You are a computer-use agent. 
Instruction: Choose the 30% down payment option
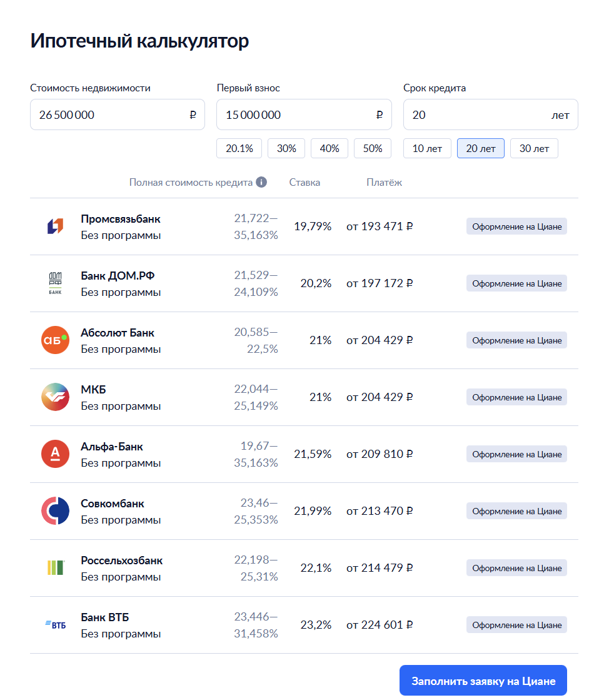point(286,148)
